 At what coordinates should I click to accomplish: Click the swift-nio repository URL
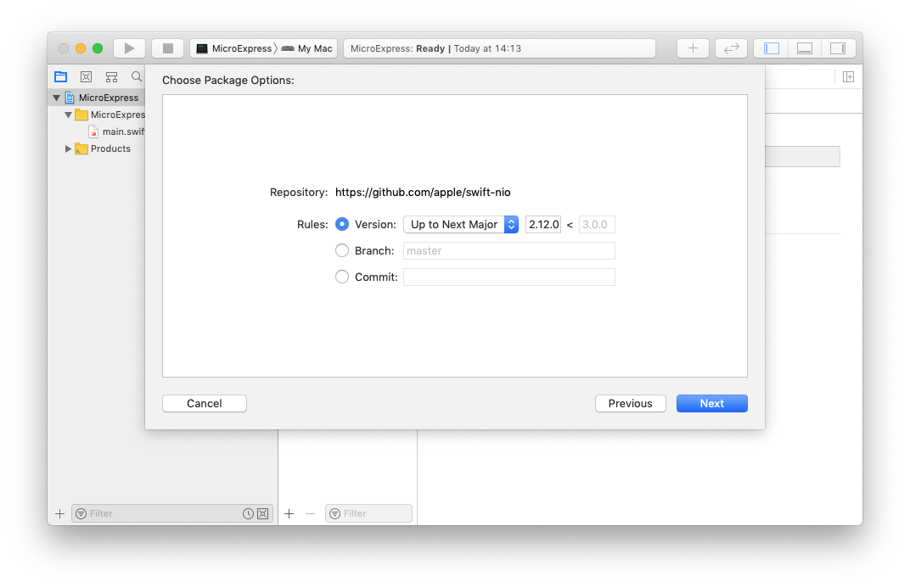pyautogui.click(x=423, y=192)
